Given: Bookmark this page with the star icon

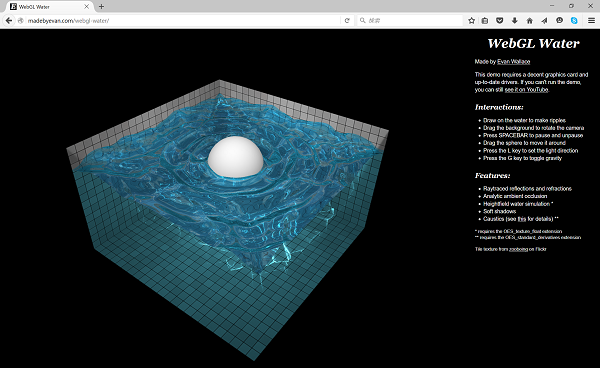Looking at the screenshot, I should 471,21.
